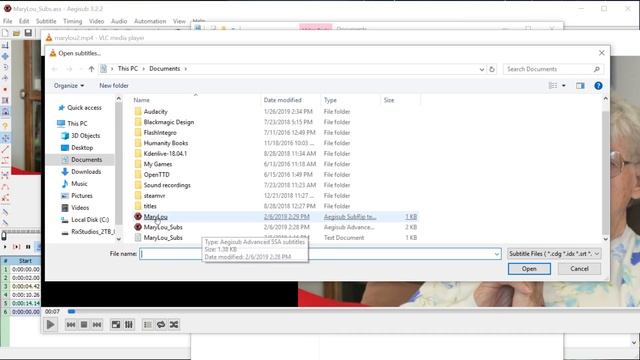The width and height of the screenshot is (640, 360).
Task: Click Aegisub Open subtitles folder icon
Action: [16, 33]
